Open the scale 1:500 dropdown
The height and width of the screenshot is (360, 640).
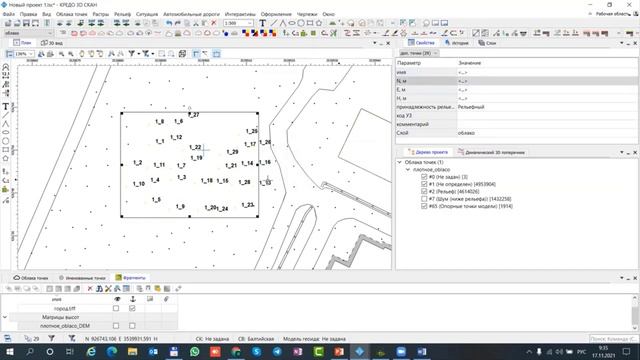click(x=250, y=23)
